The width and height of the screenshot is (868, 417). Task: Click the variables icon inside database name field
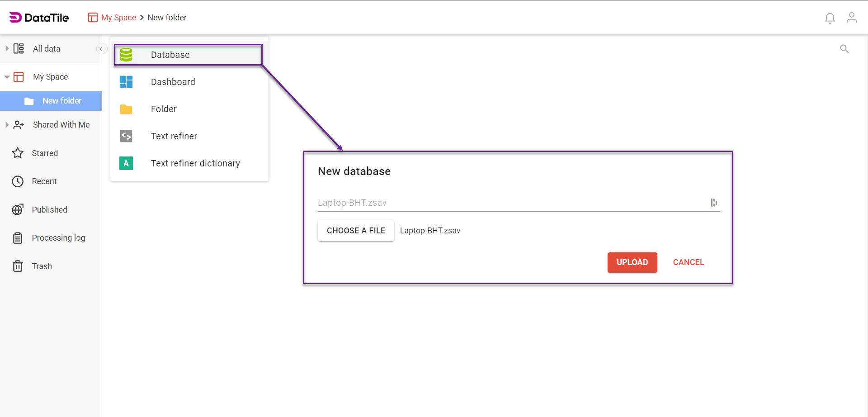(x=713, y=203)
